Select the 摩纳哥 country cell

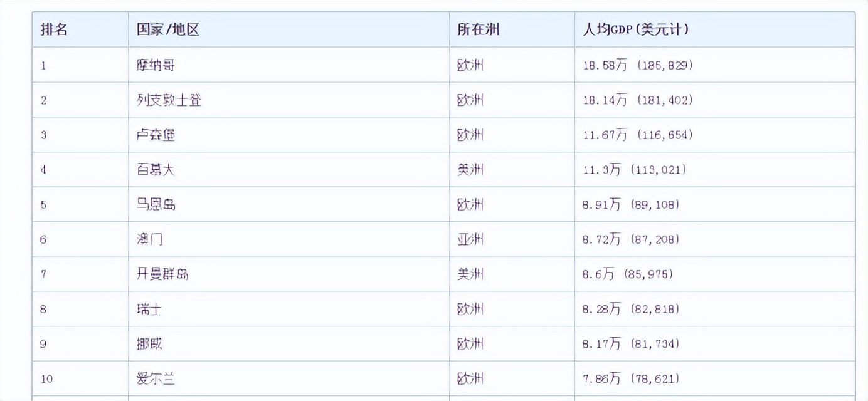tap(156, 65)
